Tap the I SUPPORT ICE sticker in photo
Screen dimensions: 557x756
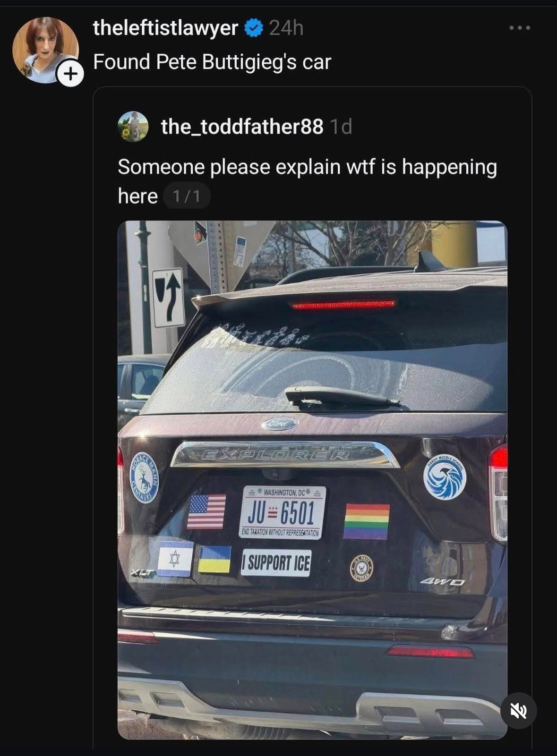click(x=276, y=562)
